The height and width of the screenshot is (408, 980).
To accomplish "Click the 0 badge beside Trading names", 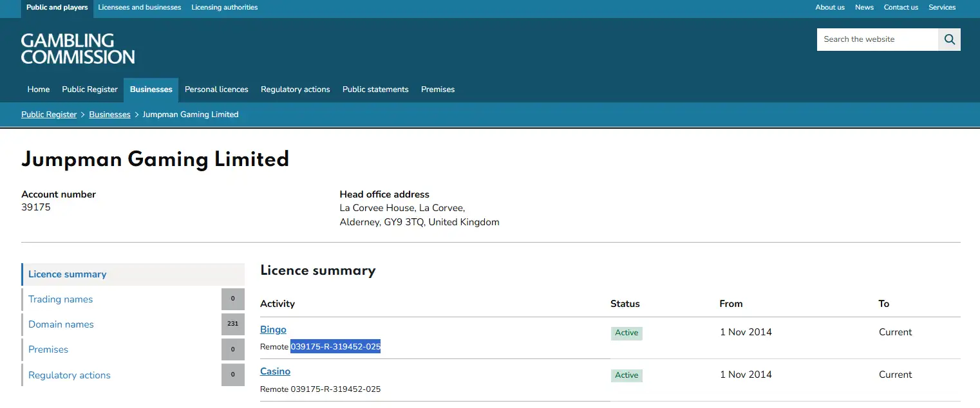I will coord(233,299).
